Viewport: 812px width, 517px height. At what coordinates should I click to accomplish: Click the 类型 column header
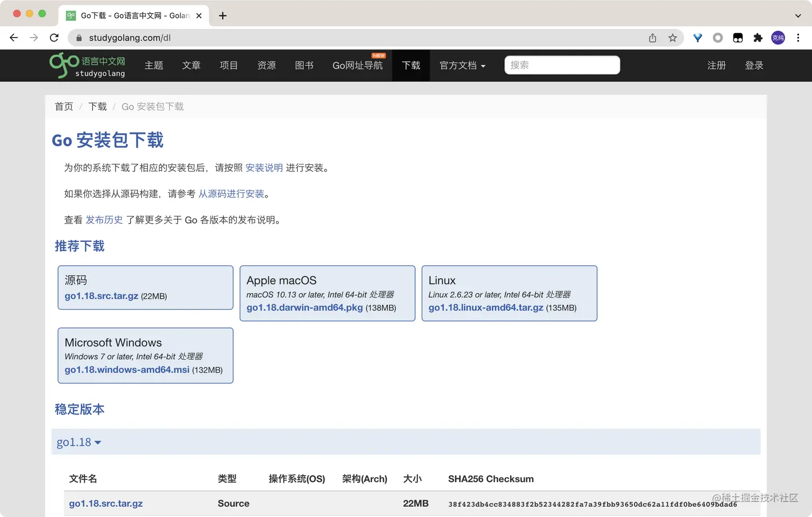coord(227,479)
